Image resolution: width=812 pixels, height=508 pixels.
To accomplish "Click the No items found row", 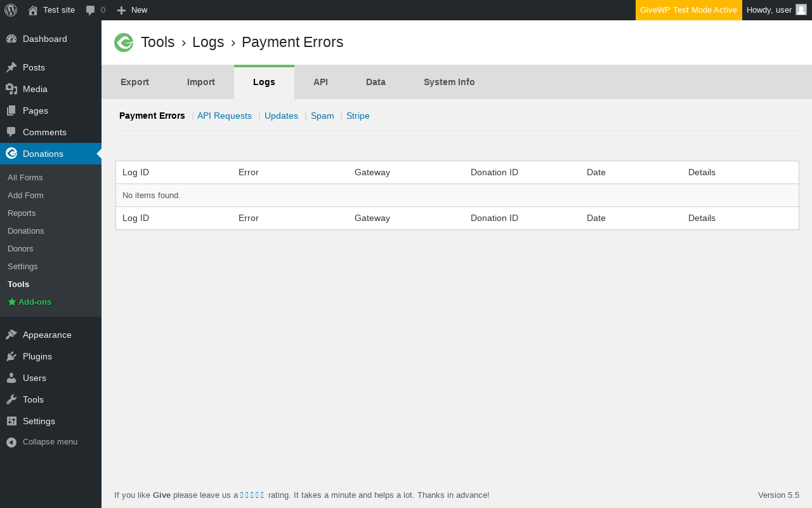I will click(x=457, y=195).
